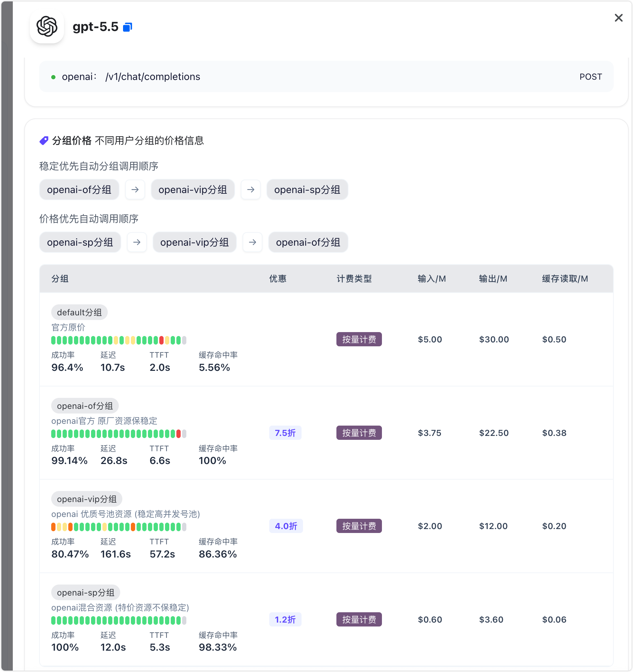The width and height of the screenshot is (633, 672).
Task: Click the $0.20 cache read price
Action: click(554, 526)
